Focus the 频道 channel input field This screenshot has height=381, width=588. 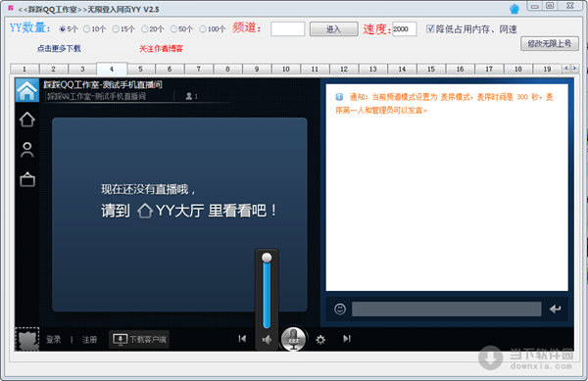pyautogui.click(x=287, y=29)
